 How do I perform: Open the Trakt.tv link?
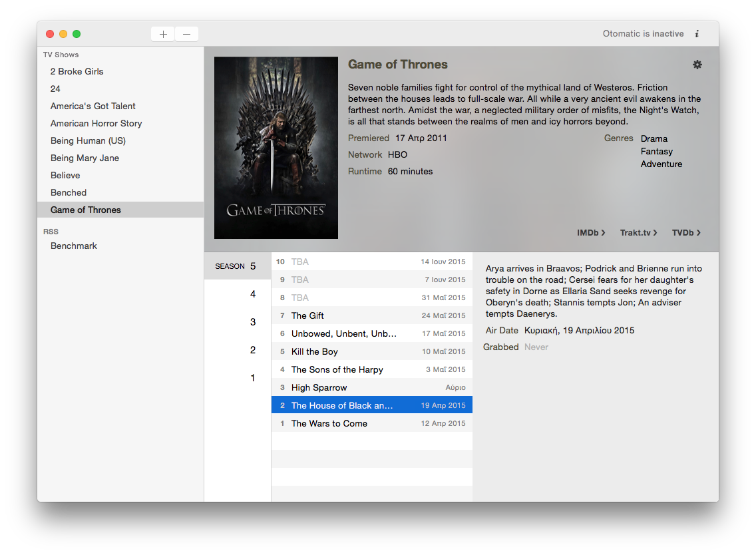pos(638,233)
